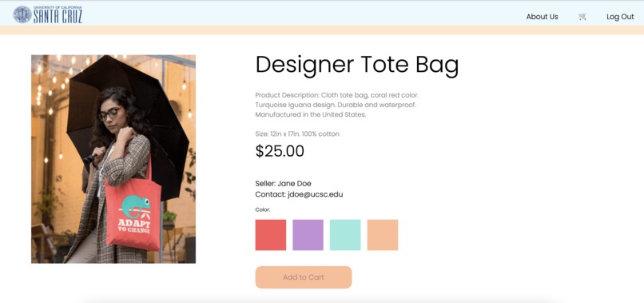The image size is (644, 303).
Task: Choose the peach orange color swatch
Action: point(383,235)
